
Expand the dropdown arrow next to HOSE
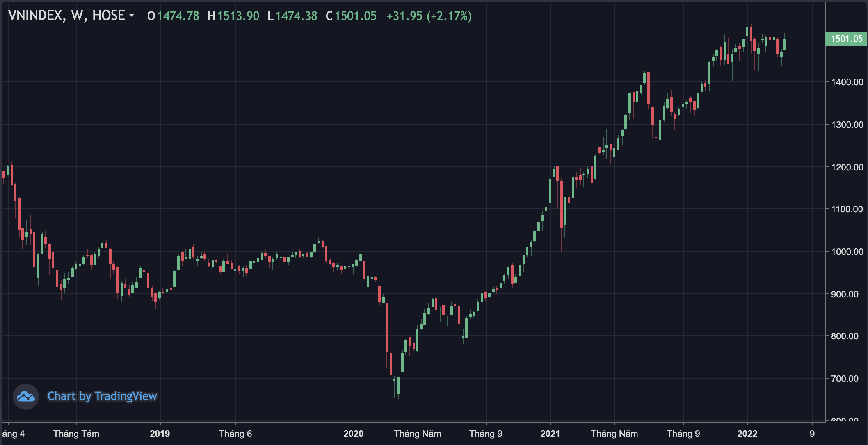[x=131, y=16]
